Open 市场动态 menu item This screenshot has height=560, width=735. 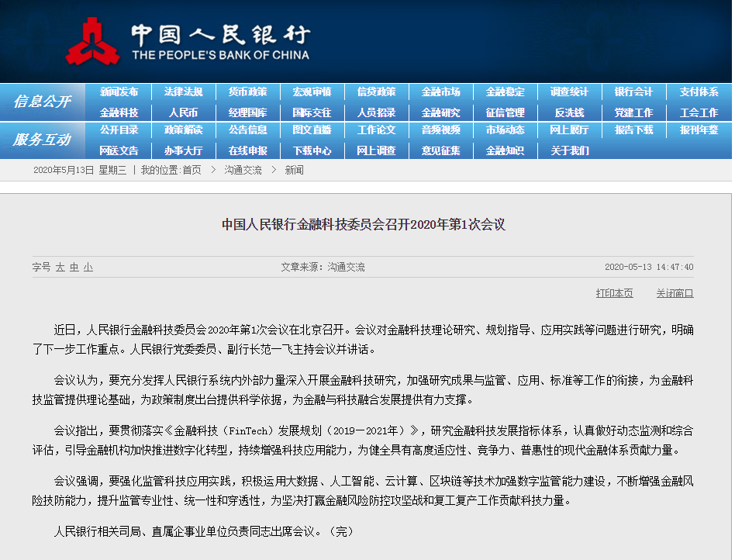point(505,130)
